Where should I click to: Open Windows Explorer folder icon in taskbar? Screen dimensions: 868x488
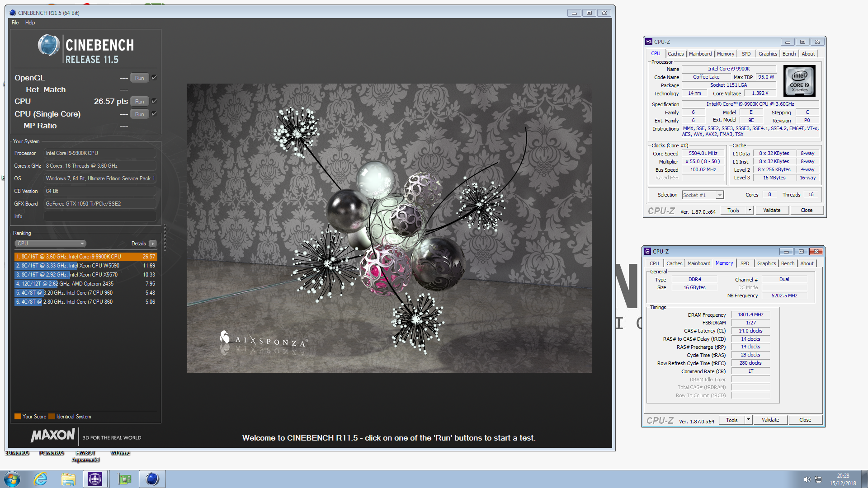tap(68, 479)
